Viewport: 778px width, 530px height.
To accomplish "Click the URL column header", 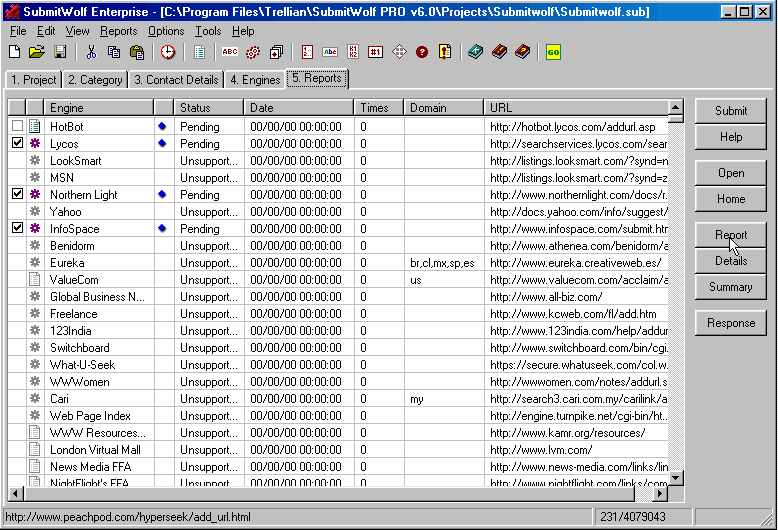I will pyautogui.click(x=576, y=108).
